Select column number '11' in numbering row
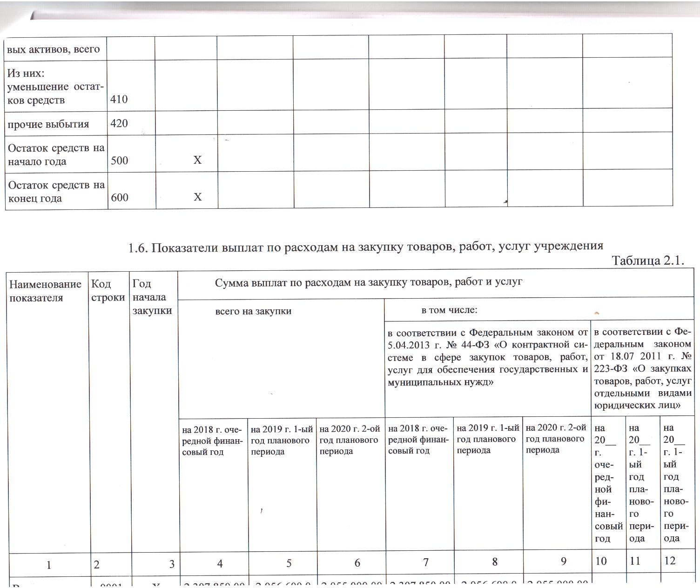The height and width of the screenshot is (588, 700). click(635, 561)
